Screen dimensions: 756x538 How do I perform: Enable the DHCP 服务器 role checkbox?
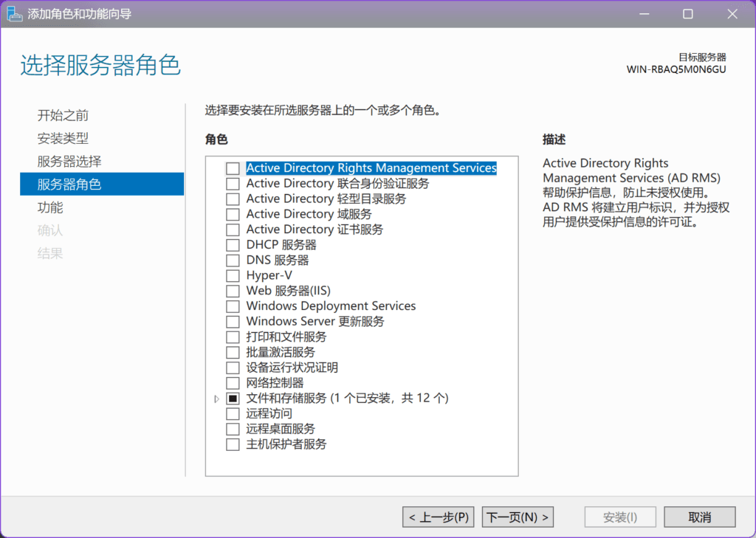[x=233, y=245]
